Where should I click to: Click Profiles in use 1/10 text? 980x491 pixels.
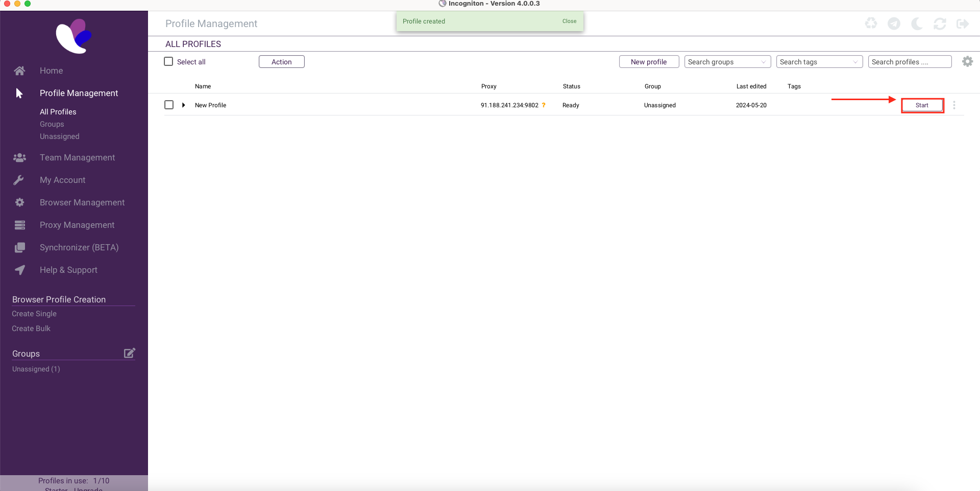click(x=74, y=481)
